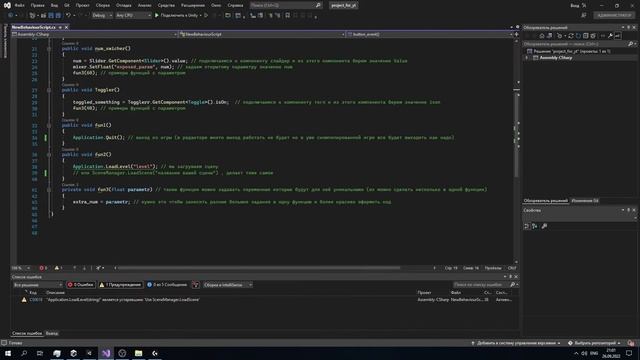Expand the Assembly-CSharp project node
Viewport: 640px width, 360px height.
[x=527, y=58]
